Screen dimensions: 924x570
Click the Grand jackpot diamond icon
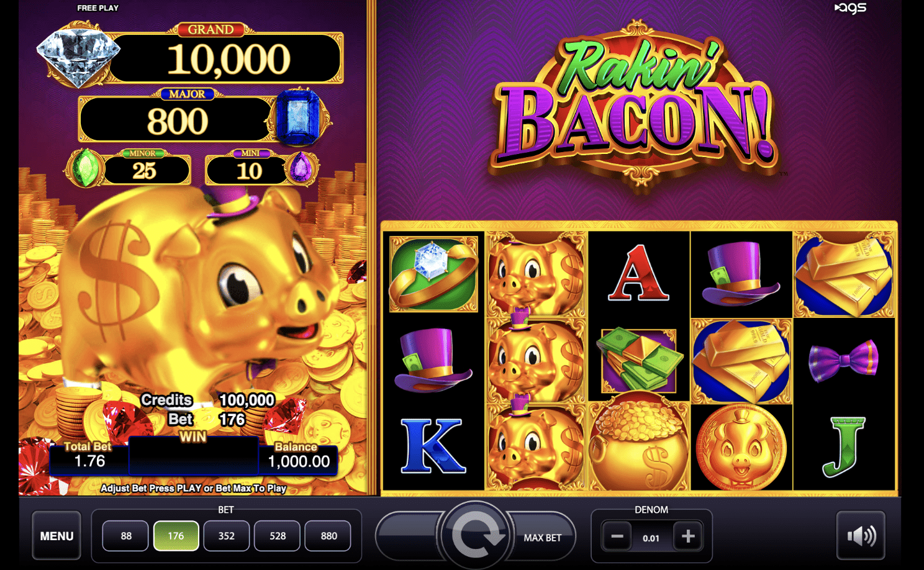[x=78, y=54]
